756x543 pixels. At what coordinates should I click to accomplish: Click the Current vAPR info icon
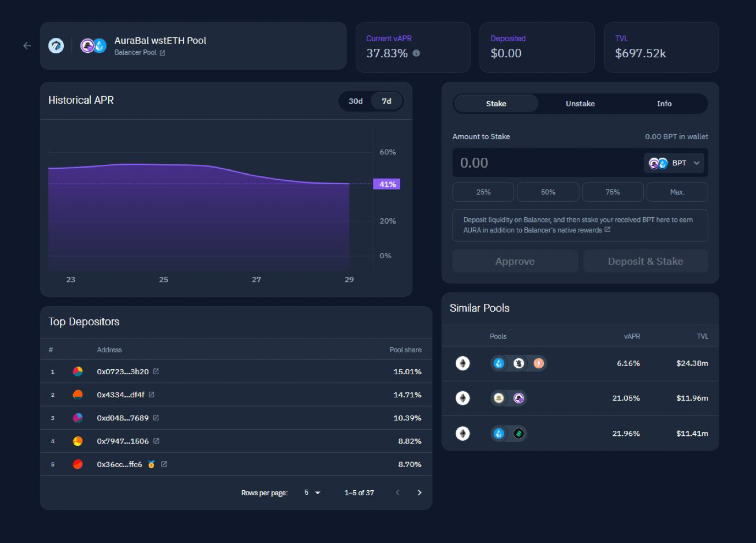pos(416,53)
